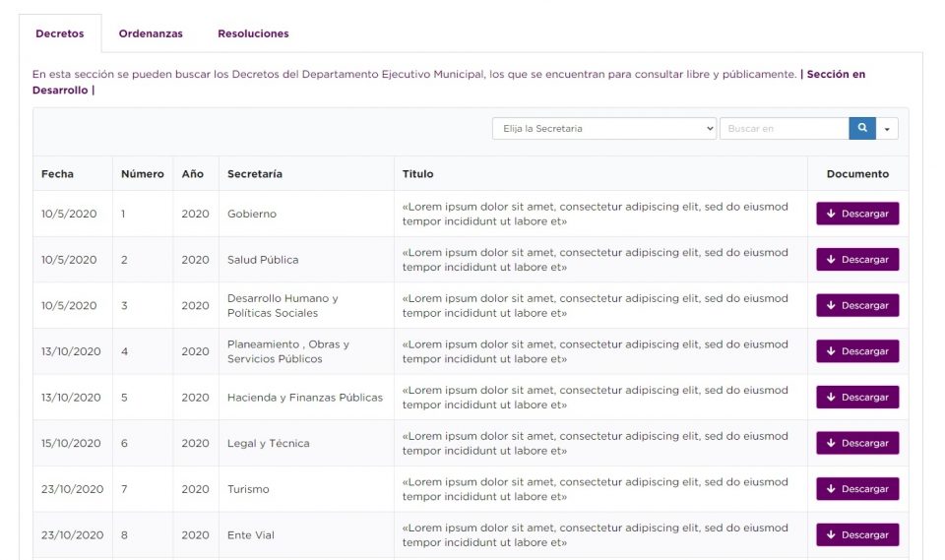This screenshot has height=560, width=945.
Task: Download the Ente Vial decree document
Action: [x=856, y=534]
